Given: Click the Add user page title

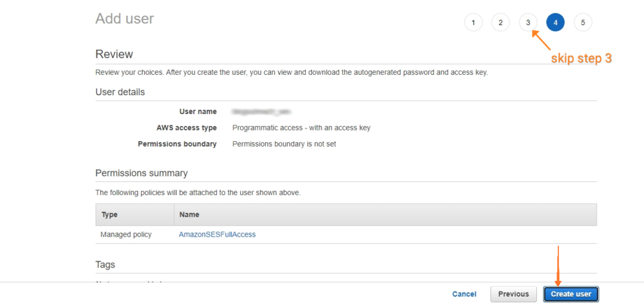Looking at the screenshot, I should [x=125, y=18].
